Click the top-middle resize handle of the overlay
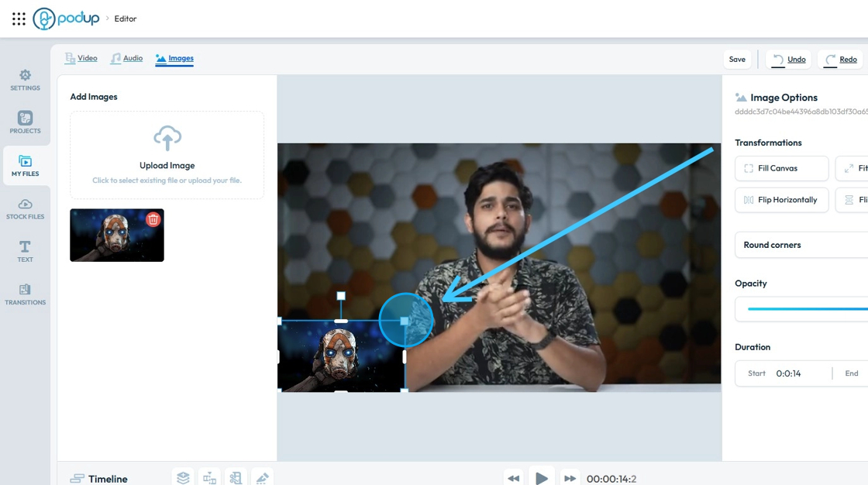 click(341, 321)
